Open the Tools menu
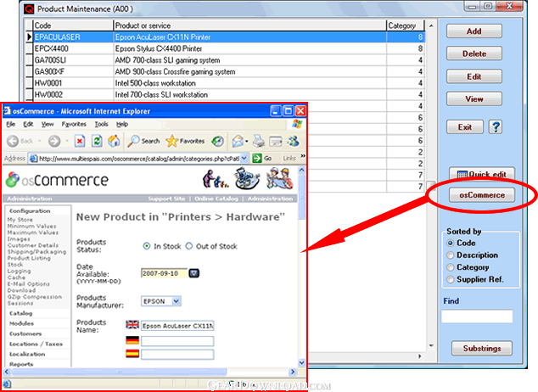 (101, 124)
